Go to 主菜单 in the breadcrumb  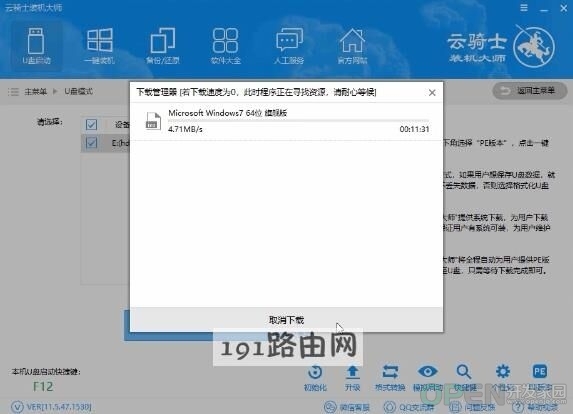click(35, 91)
